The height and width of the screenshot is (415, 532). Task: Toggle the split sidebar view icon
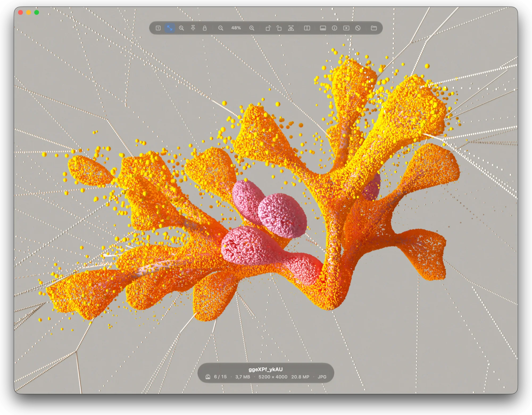(307, 28)
